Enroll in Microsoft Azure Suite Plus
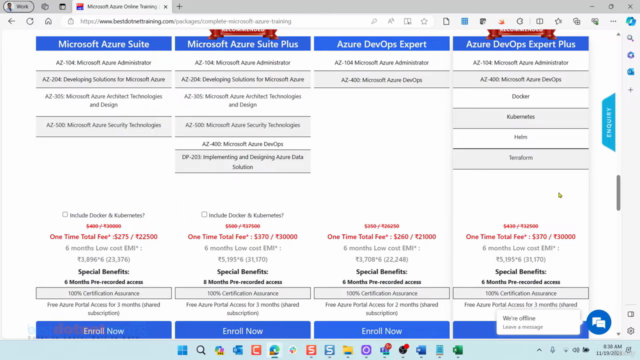 click(x=242, y=330)
